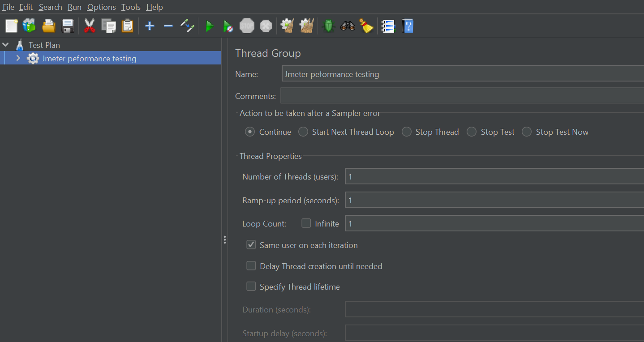Click the Add plus toolbar icon
The image size is (644, 342).
pyautogui.click(x=150, y=26)
